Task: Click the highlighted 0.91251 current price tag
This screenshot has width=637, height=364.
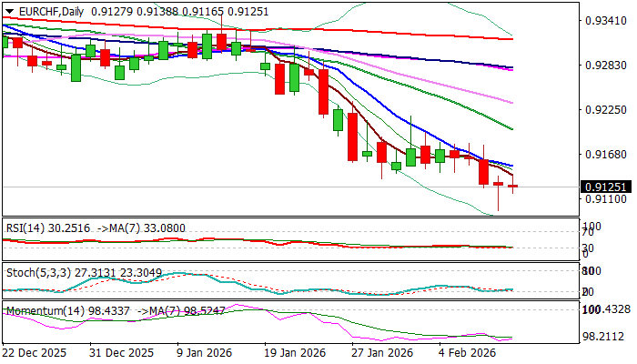Action: [x=603, y=187]
